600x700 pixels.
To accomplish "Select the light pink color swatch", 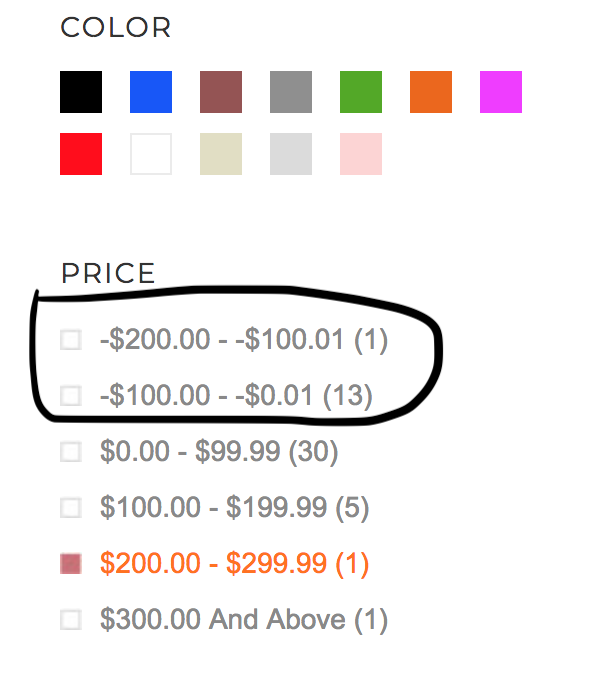I will click(x=361, y=154).
